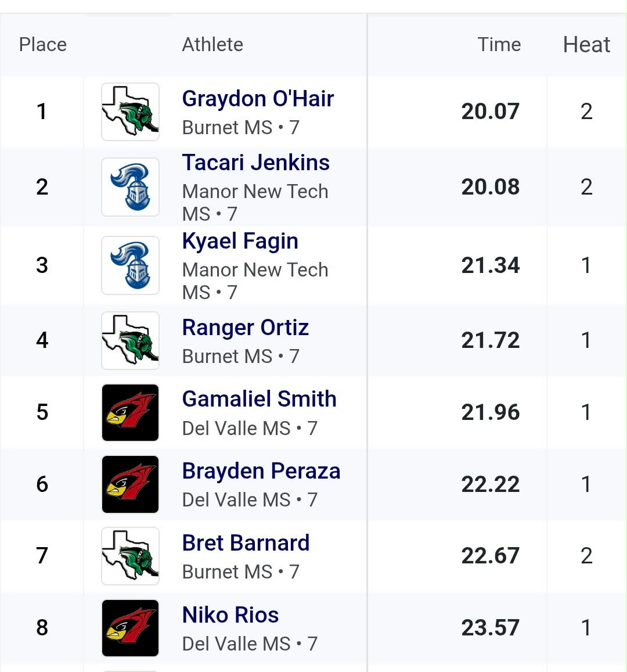This screenshot has height=672, width=627.
Task: Click cardinal logo next to Niko Rios
Action: (130, 628)
